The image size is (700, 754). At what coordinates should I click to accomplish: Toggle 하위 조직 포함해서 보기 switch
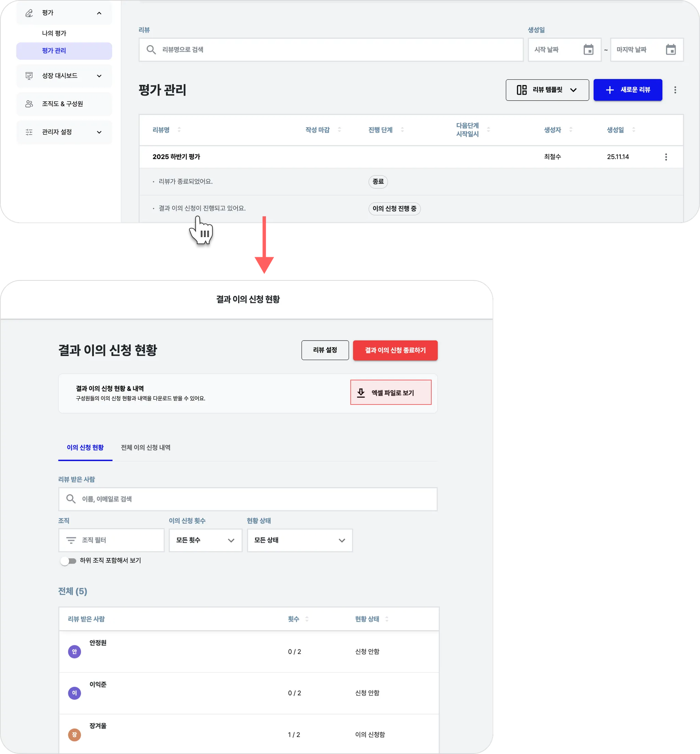click(x=69, y=561)
